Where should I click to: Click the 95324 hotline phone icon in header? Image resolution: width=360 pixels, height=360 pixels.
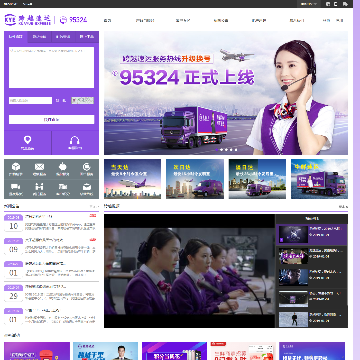coord(63,20)
